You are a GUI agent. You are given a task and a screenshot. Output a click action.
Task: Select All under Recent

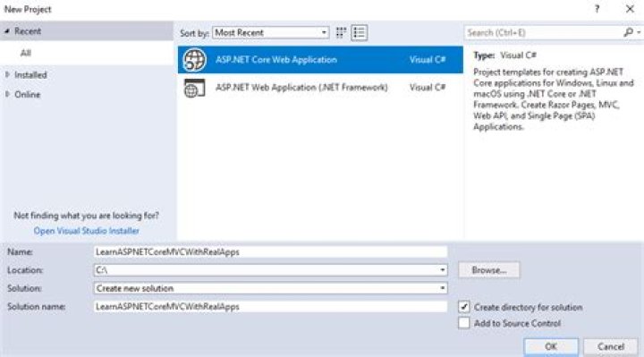click(x=26, y=53)
